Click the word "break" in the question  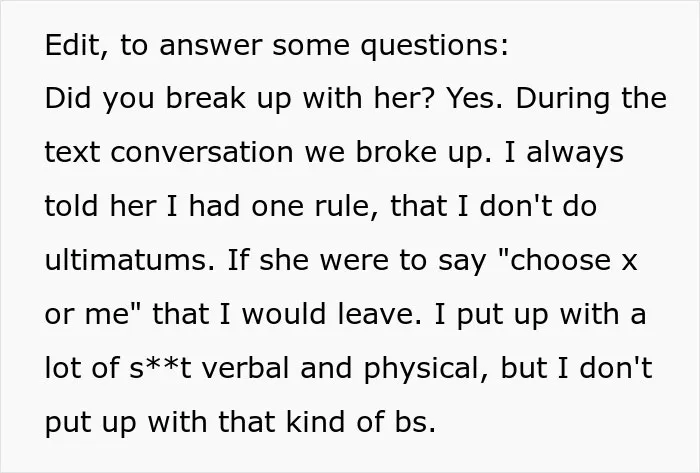pyautogui.click(x=206, y=98)
